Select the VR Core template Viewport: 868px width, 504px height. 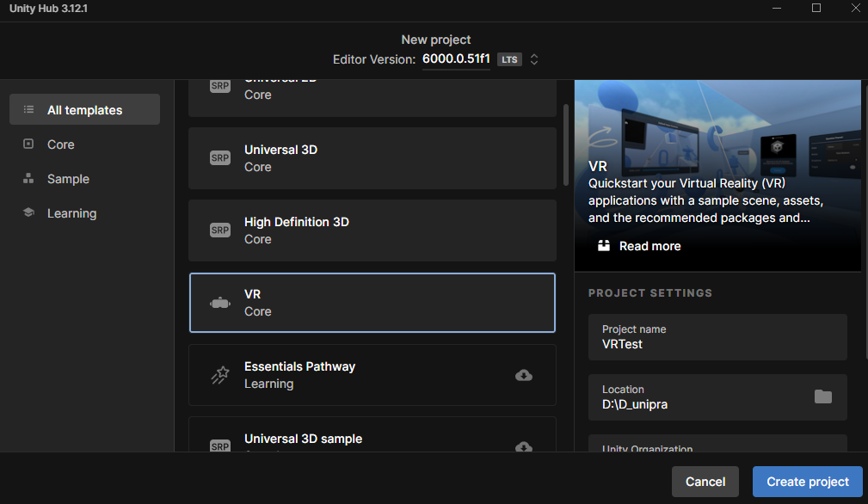[x=372, y=303]
